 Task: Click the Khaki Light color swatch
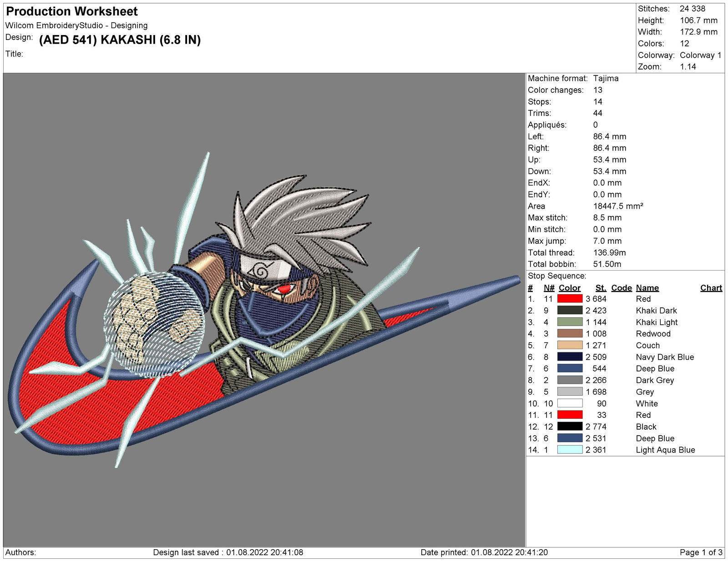570,322
